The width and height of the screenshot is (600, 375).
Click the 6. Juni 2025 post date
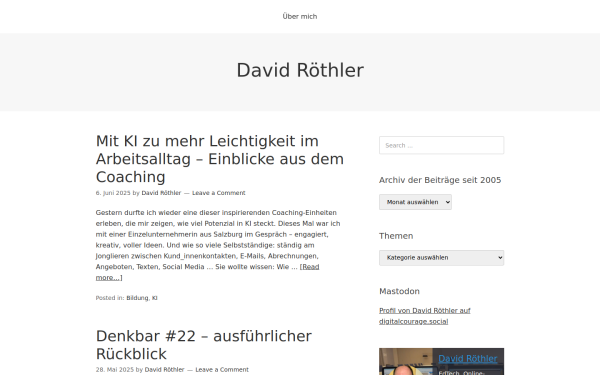pos(113,193)
